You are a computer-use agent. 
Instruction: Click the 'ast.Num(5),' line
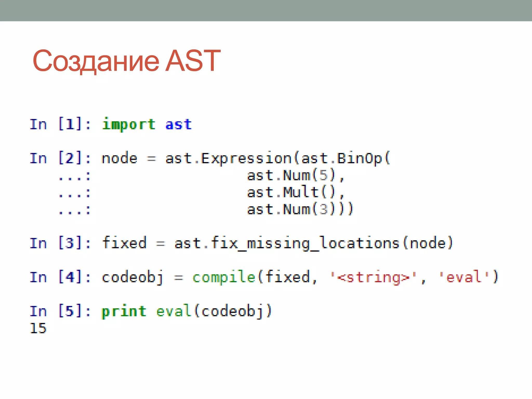click(296, 175)
